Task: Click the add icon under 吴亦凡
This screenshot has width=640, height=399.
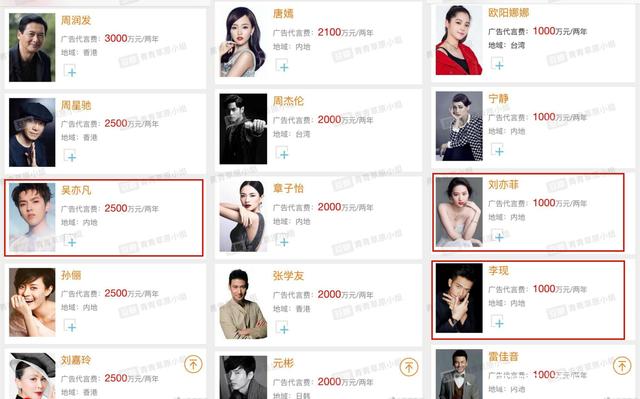Action: 70,241
